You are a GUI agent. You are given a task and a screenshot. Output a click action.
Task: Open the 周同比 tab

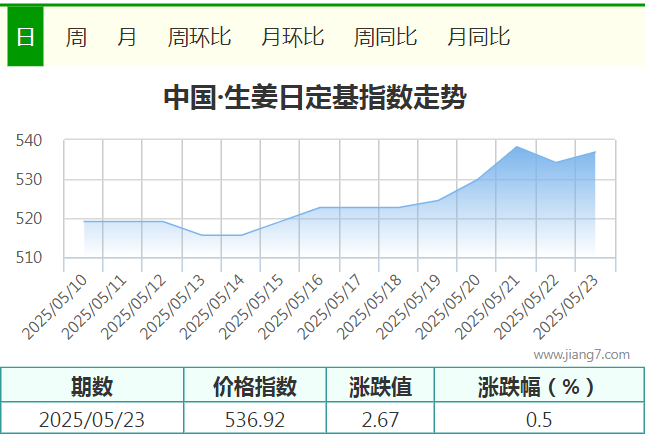point(385,38)
